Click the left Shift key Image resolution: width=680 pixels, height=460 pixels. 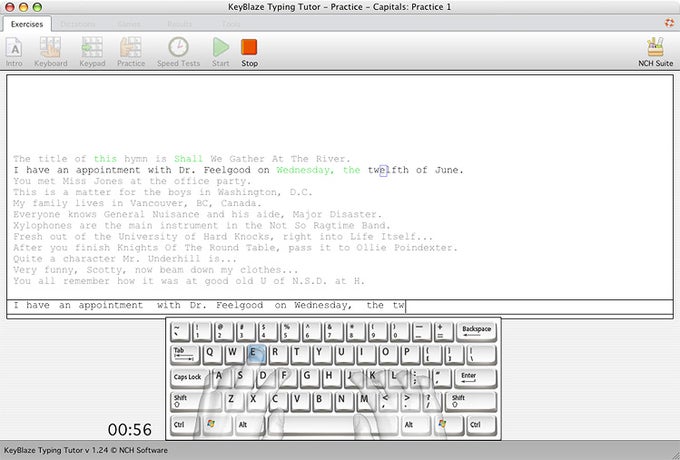click(x=196, y=401)
